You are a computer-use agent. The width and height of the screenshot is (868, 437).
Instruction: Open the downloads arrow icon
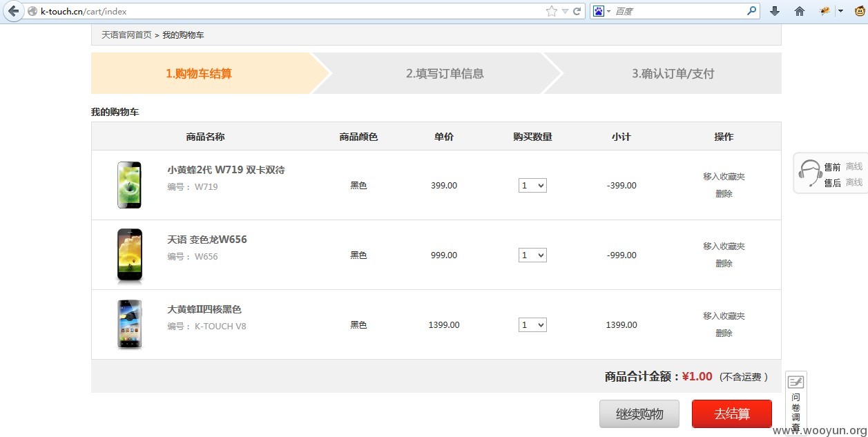pyautogui.click(x=775, y=11)
